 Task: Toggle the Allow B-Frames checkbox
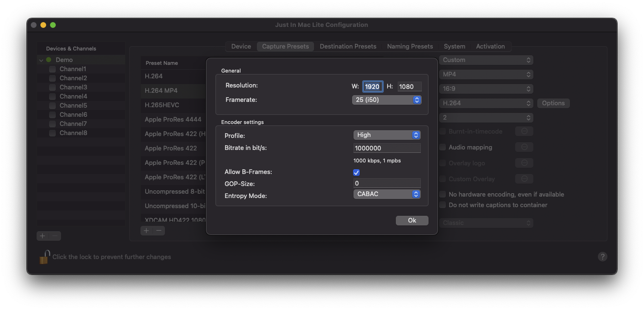click(x=356, y=172)
